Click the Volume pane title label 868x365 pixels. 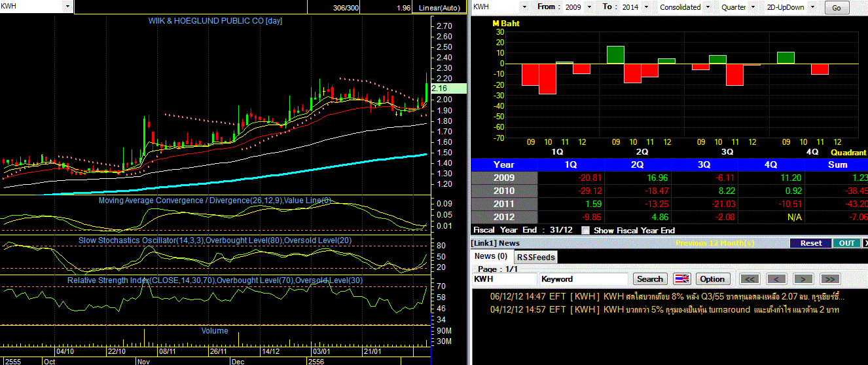pyautogui.click(x=215, y=331)
